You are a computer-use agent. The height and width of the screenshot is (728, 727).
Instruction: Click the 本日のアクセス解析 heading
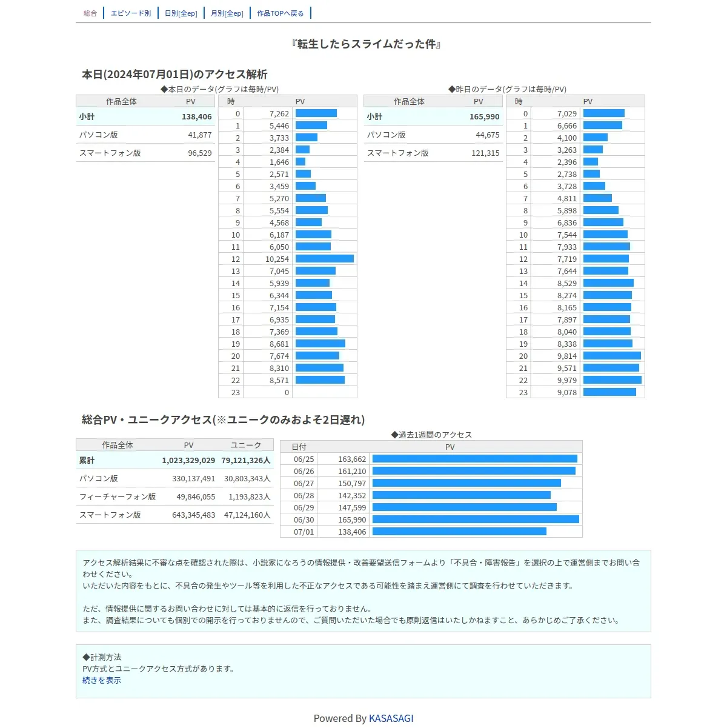pos(174,74)
